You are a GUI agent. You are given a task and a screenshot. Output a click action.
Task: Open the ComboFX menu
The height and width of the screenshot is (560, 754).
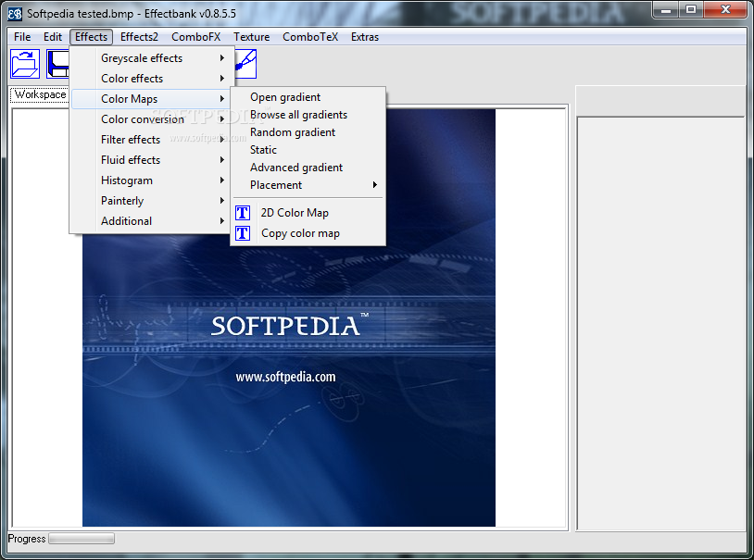tap(195, 37)
